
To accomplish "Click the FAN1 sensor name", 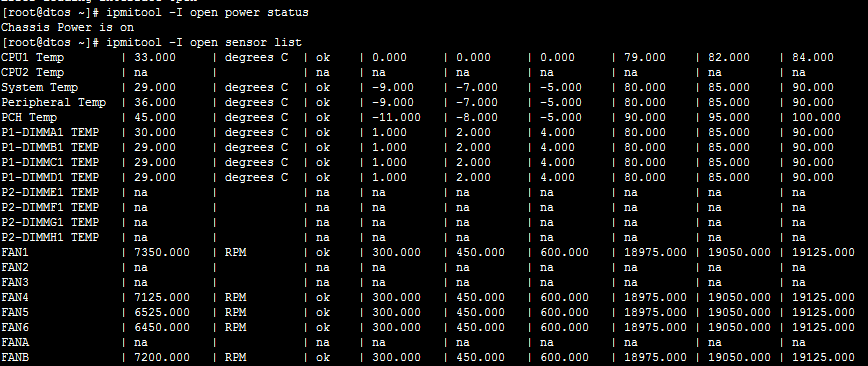I will coord(15,252).
